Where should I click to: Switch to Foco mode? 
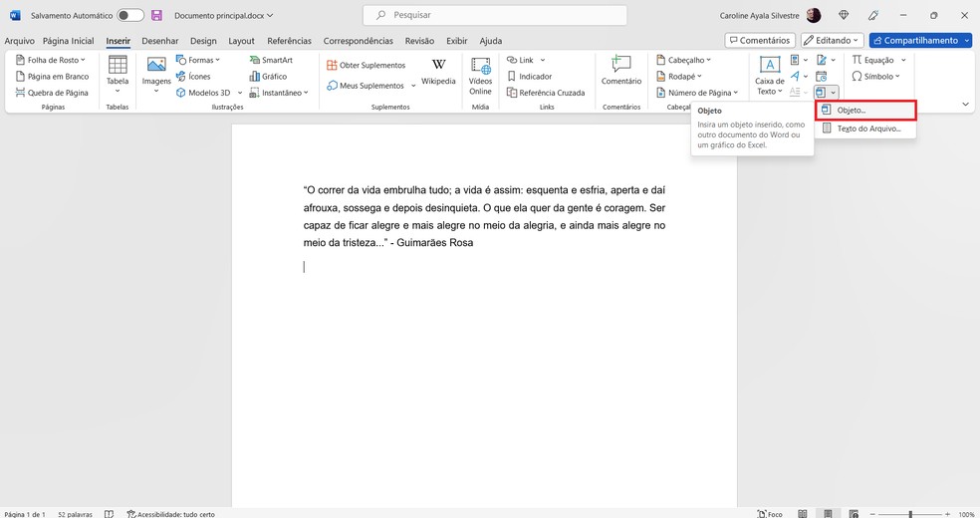pos(770,514)
